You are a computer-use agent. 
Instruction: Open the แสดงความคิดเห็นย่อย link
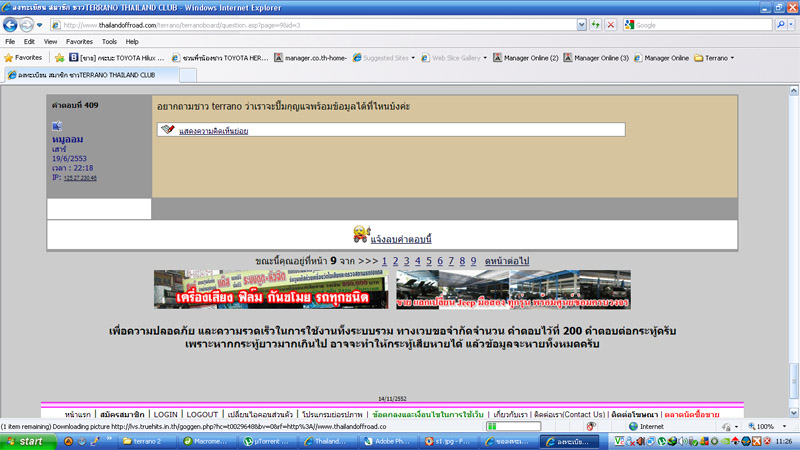click(x=213, y=131)
